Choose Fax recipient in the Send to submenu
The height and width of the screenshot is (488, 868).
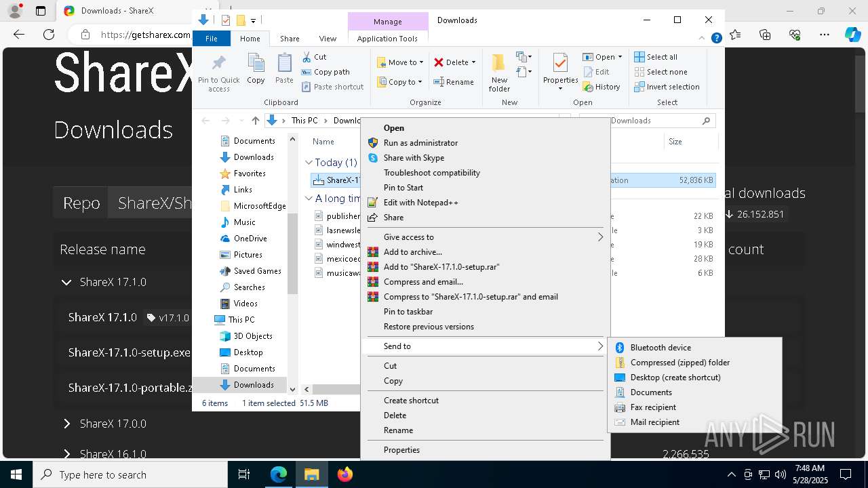694,407
